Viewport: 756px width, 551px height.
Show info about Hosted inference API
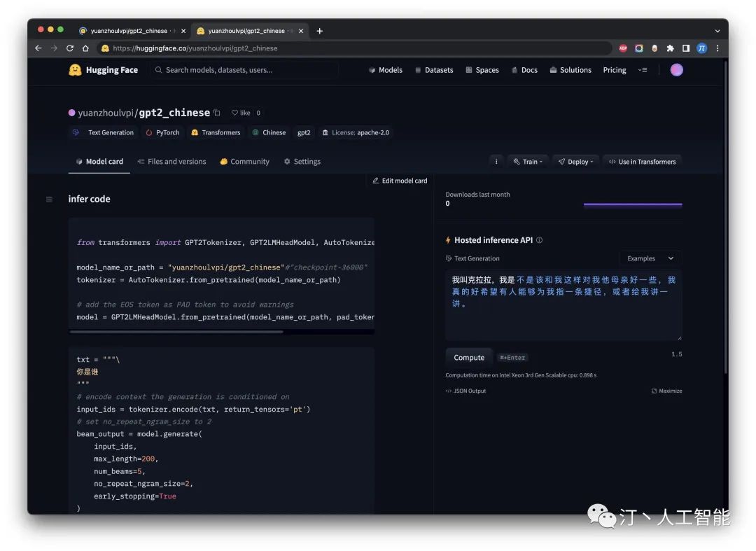[x=539, y=240]
